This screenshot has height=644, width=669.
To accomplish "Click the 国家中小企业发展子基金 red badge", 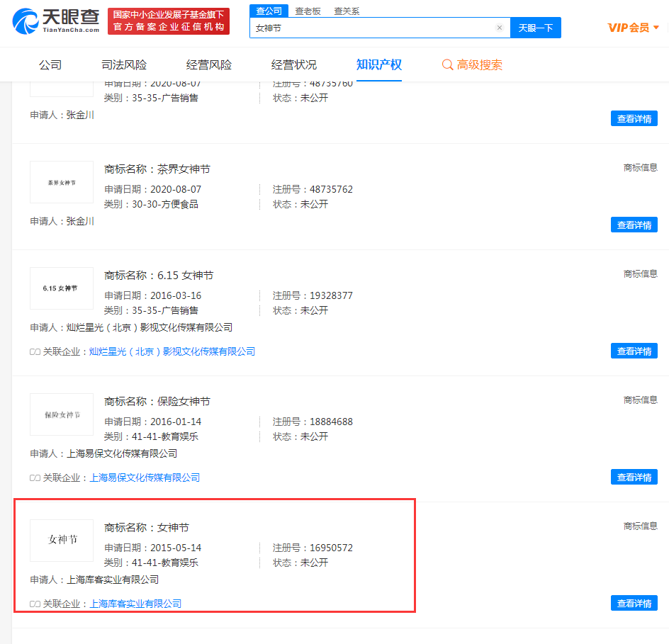I will 168,21.
